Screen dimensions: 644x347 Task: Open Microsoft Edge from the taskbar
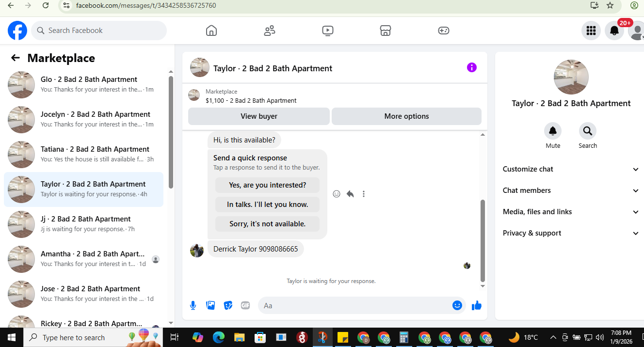pos(218,337)
